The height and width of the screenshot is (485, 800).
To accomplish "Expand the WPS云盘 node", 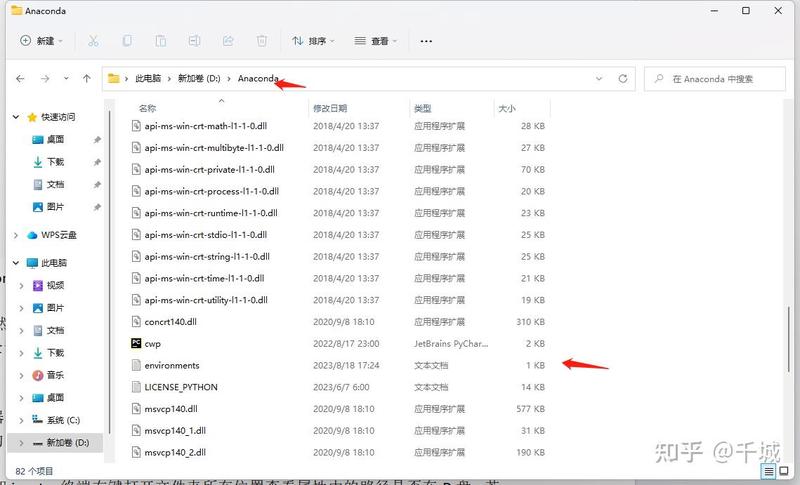I will (x=16, y=235).
